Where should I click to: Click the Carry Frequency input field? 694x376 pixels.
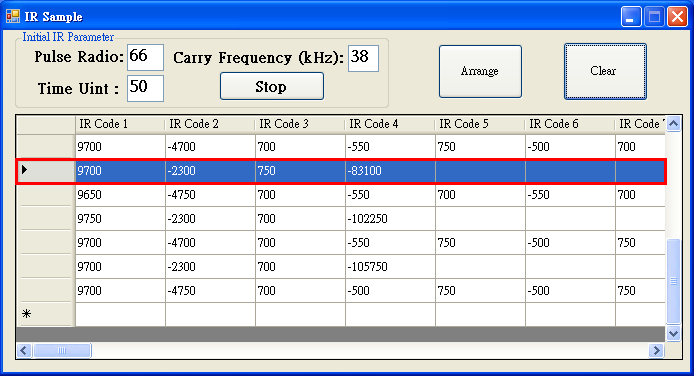pyautogui.click(x=363, y=58)
